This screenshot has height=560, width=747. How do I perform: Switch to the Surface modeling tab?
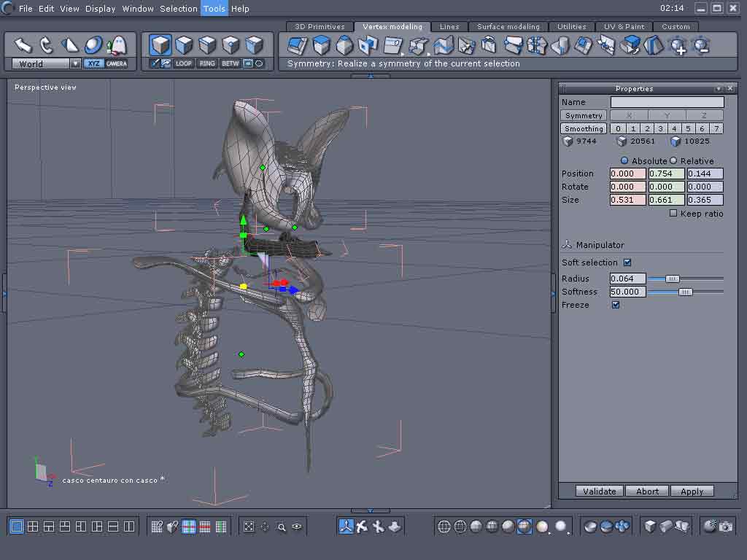tap(508, 27)
